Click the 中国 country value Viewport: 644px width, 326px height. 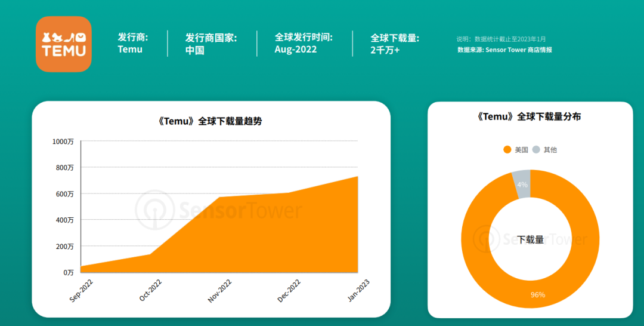194,50
